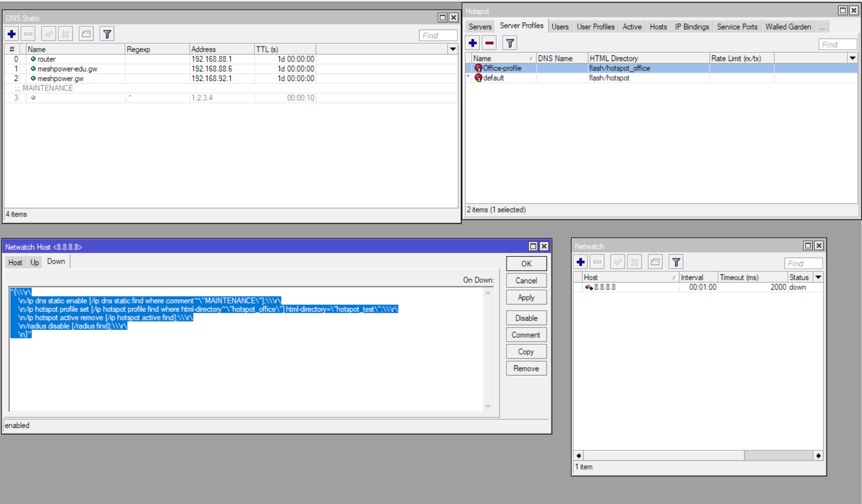Click the 8.8.8.8 host status icon
This screenshot has height=504, width=862.
coord(589,287)
